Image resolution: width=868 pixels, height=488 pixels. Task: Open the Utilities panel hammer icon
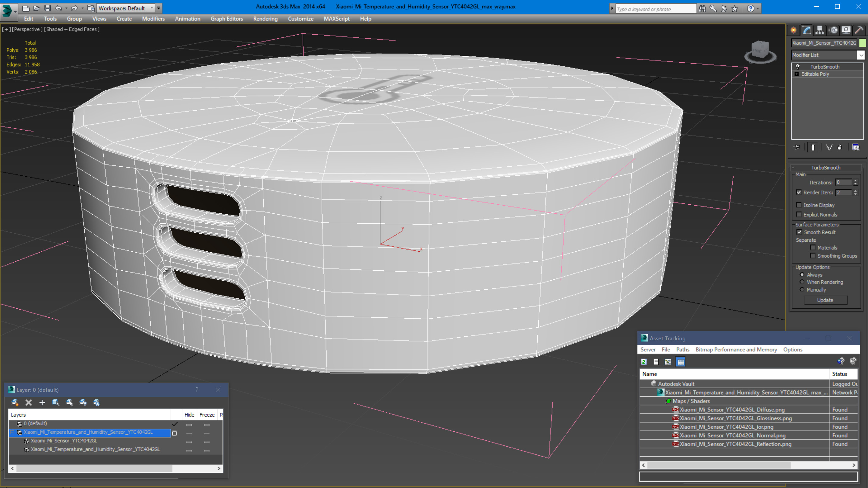[859, 30]
